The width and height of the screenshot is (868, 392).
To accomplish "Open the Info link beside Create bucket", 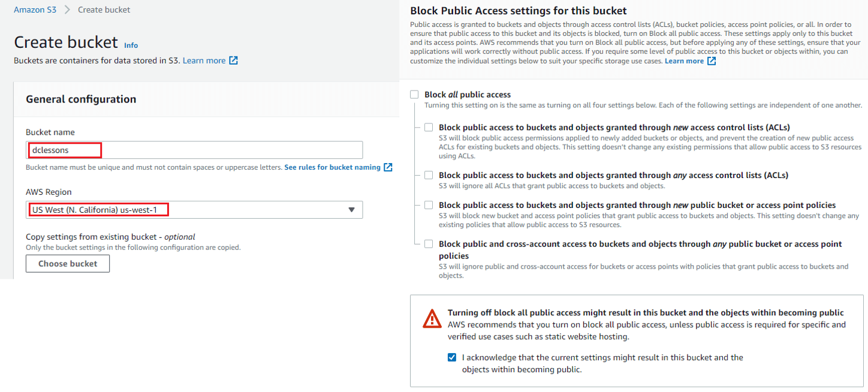I will pyautogui.click(x=131, y=46).
